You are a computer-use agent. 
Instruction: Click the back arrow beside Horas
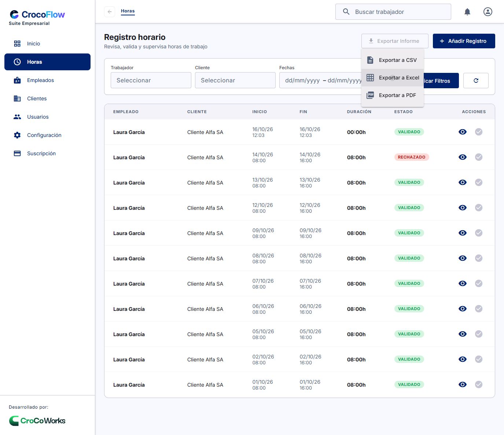tap(110, 12)
